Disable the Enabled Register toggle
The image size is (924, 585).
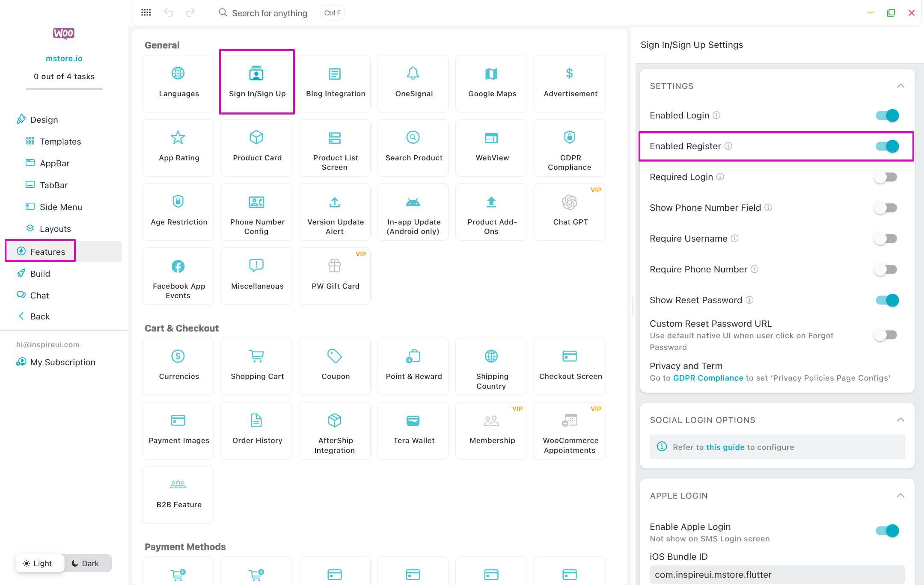click(x=887, y=146)
